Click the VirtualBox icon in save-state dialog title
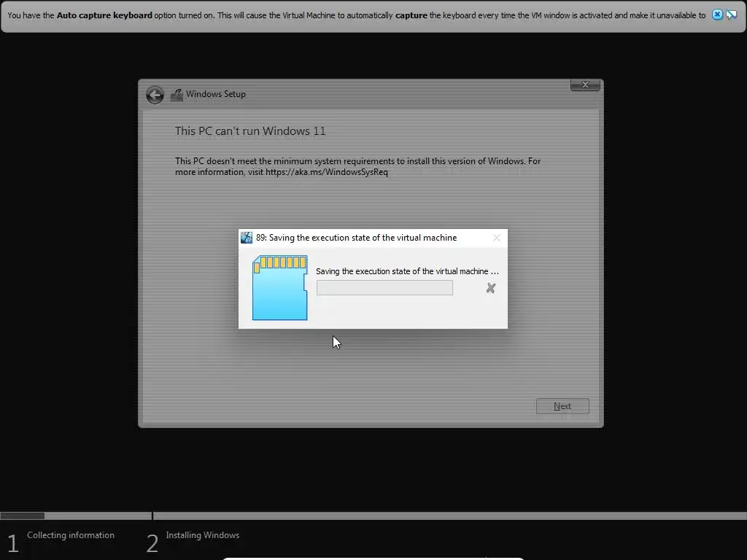The height and width of the screenshot is (560, 747). (247, 238)
